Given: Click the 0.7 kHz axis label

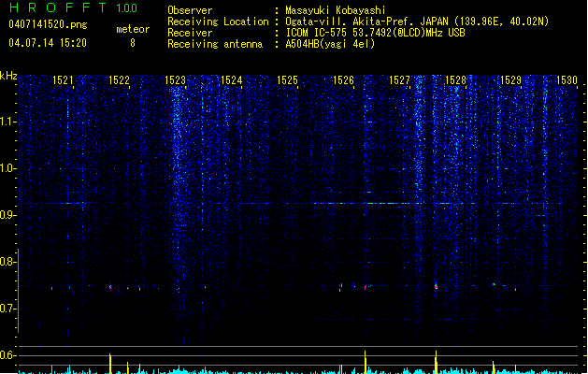Looking at the screenshot, I should tap(7, 309).
